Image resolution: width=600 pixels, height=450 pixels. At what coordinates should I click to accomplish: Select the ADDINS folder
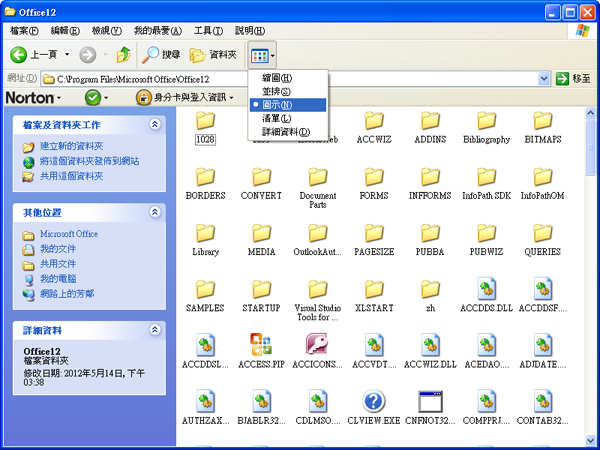pyautogui.click(x=430, y=128)
